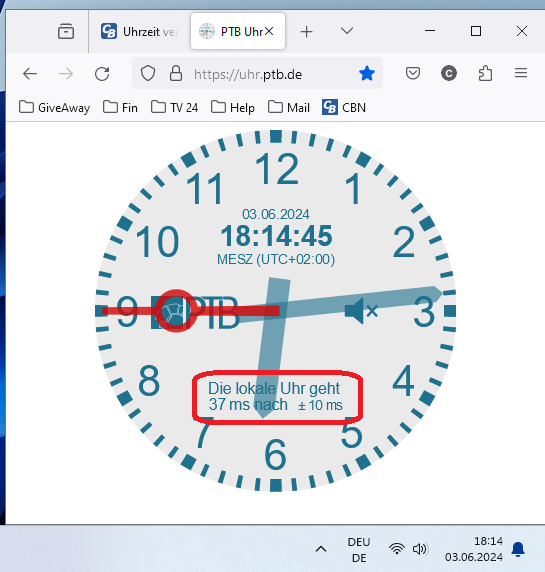545x572 pixels.
Task: Show site security padlock details
Action: click(176, 73)
